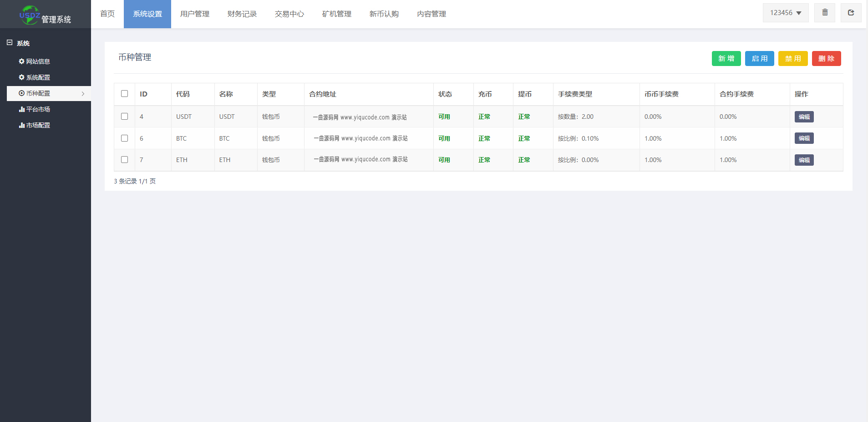Click the USDZ globe logo
Viewport: 868px width, 422px height.
pyautogui.click(x=30, y=15)
